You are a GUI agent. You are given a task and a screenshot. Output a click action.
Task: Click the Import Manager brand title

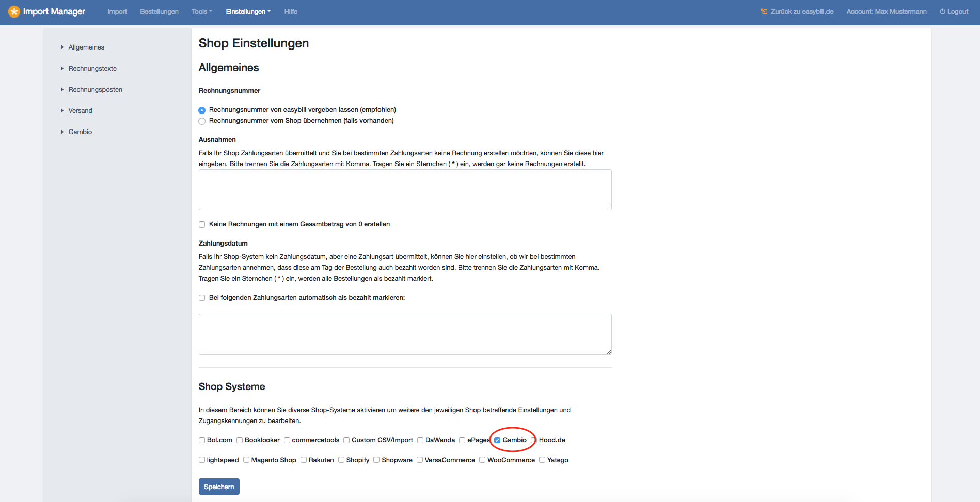point(54,11)
